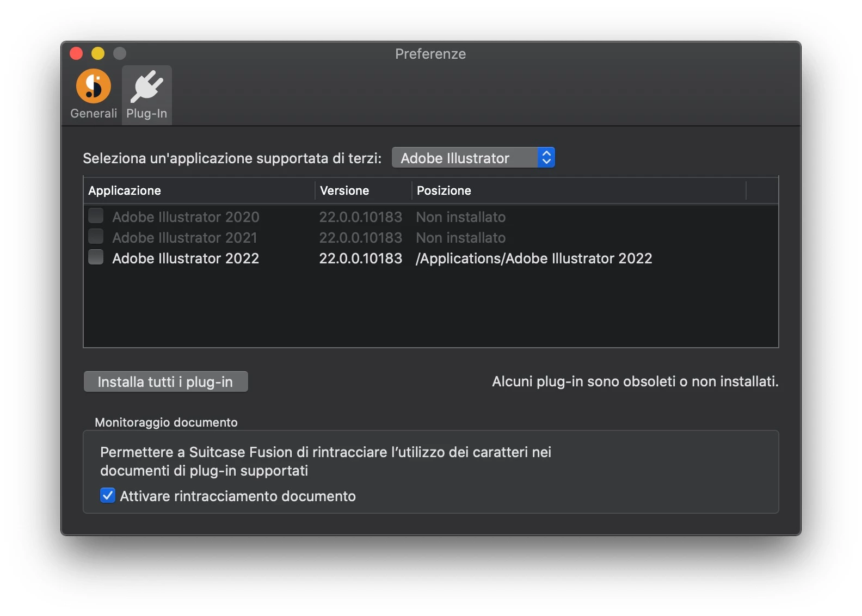Select the Adobe Illustrator 2022 row name
This screenshot has height=616, width=862.
point(186,258)
